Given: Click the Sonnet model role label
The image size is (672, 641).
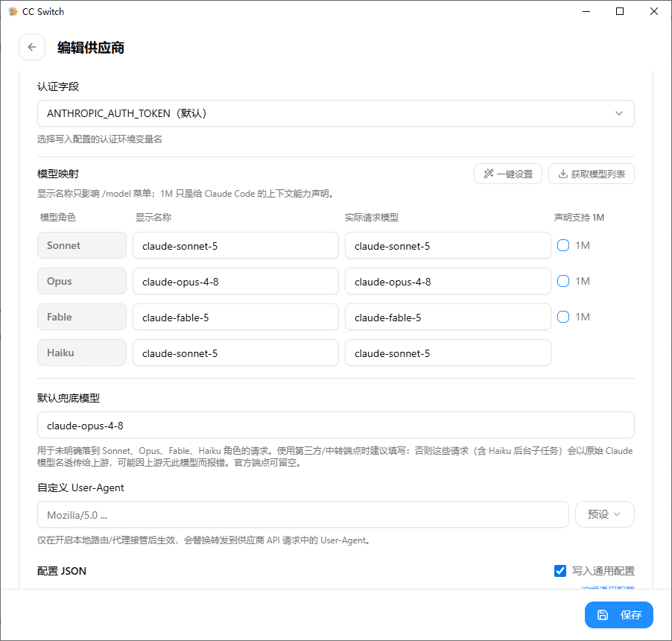Looking at the screenshot, I should [82, 245].
